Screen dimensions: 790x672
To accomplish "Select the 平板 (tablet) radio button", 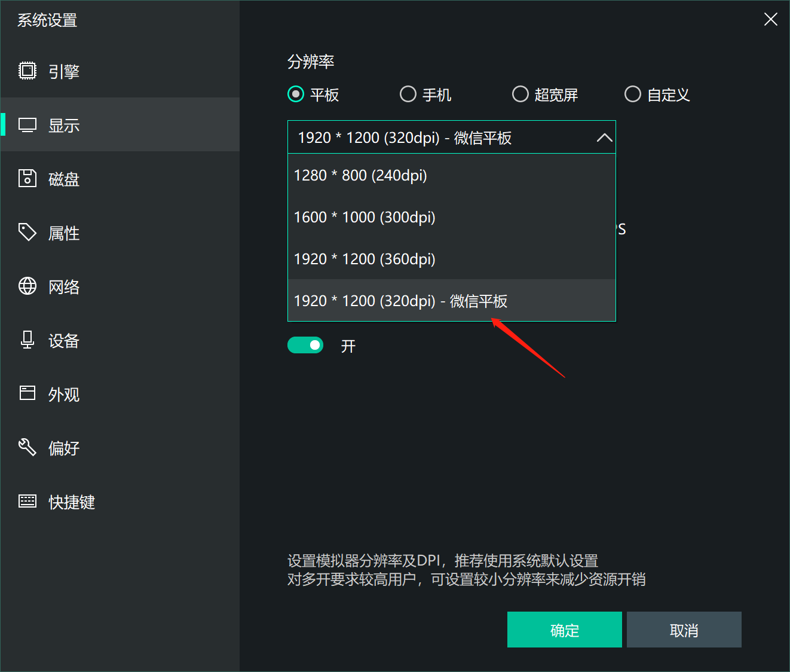I will 296,94.
